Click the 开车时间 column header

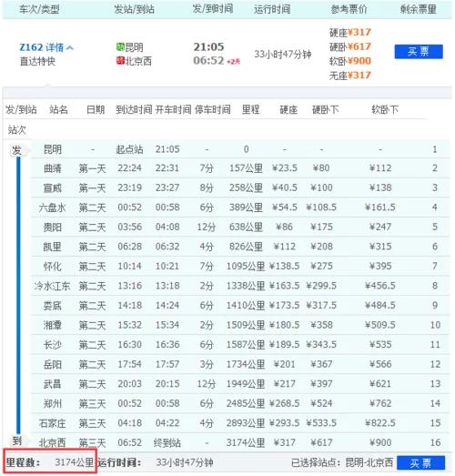[173, 109]
